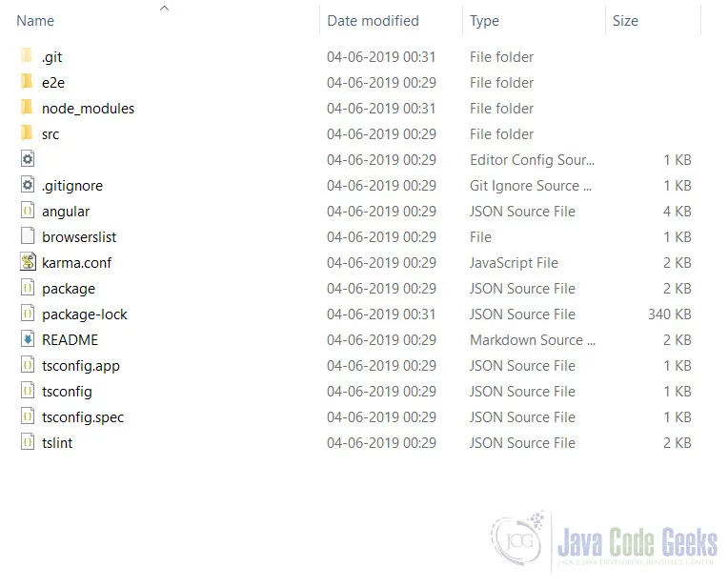Select the package-lock file name
Screen dimensions: 728x588
click(x=84, y=314)
